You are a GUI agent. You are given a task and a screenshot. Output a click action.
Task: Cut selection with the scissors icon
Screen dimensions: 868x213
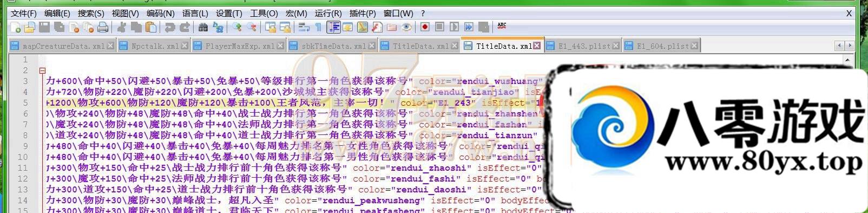[x=122, y=27]
